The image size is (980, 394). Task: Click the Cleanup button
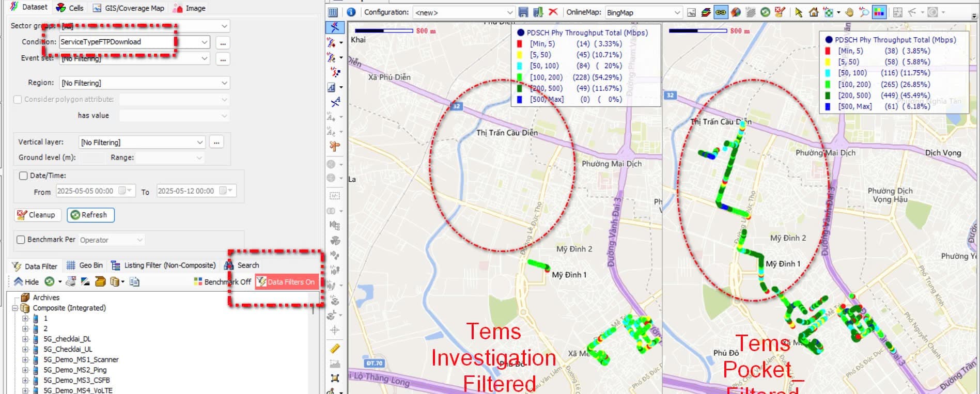coord(37,215)
